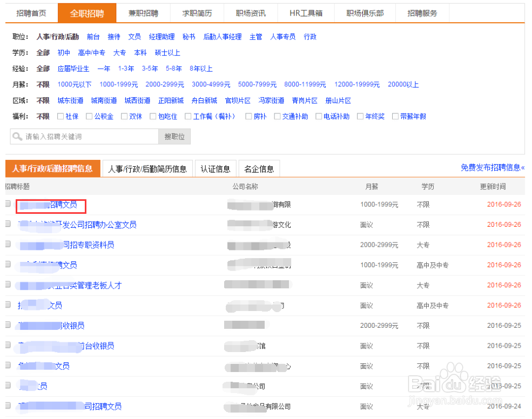
Task: Filter salary by 8000-11999元
Action: point(305,84)
